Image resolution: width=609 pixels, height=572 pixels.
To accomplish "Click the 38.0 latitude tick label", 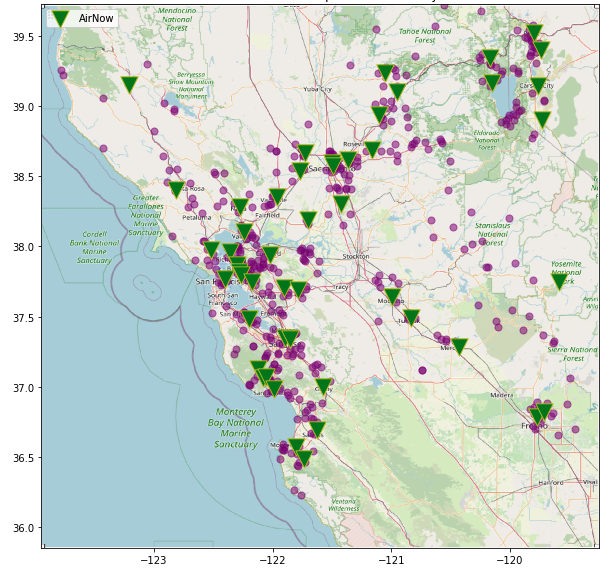I will tap(24, 247).
